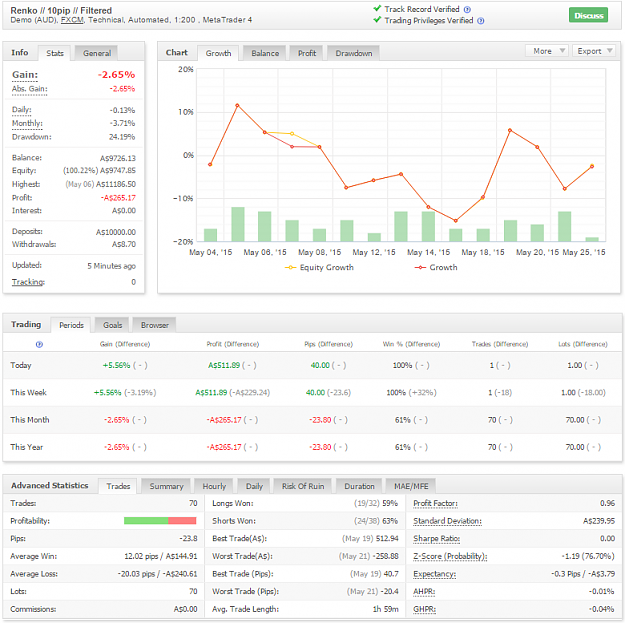The height and width of the screenshot is (623, 625).
Task: Open the MAE/MFE statistics tab
Action: pyautogui.click(x=411, y=486)
